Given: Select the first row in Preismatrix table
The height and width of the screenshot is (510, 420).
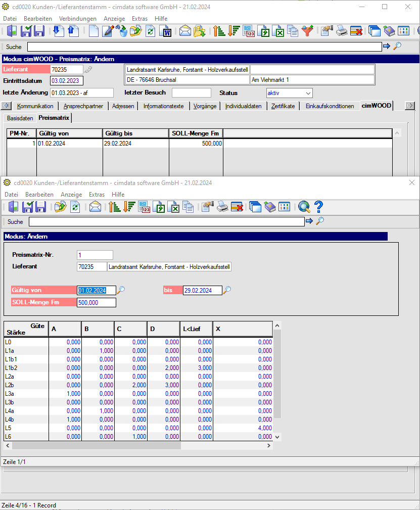Looking at the screenshot, I should (x=199, y=144).
